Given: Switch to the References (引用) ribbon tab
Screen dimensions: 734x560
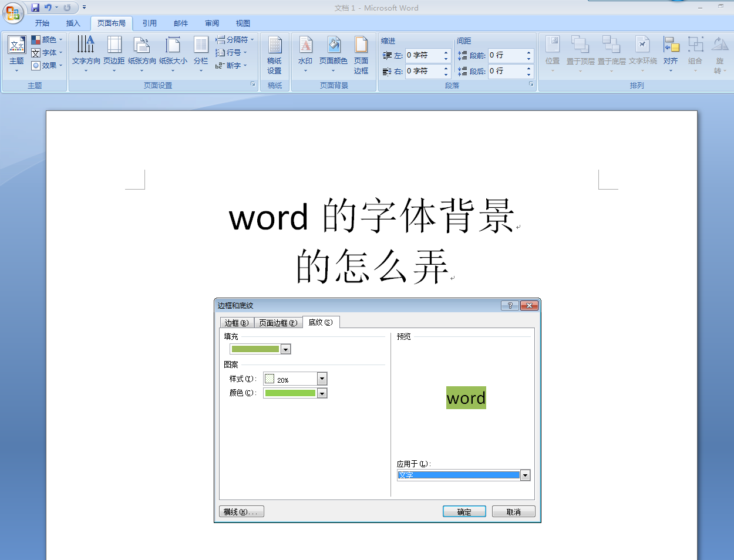Looking at the screenshot, I should pos(149,23).
